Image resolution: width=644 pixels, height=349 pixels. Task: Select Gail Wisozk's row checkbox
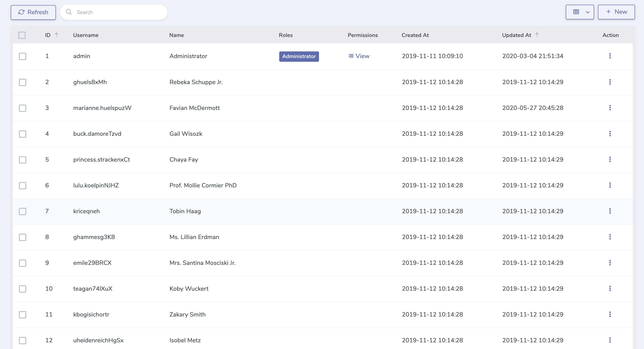23,134
